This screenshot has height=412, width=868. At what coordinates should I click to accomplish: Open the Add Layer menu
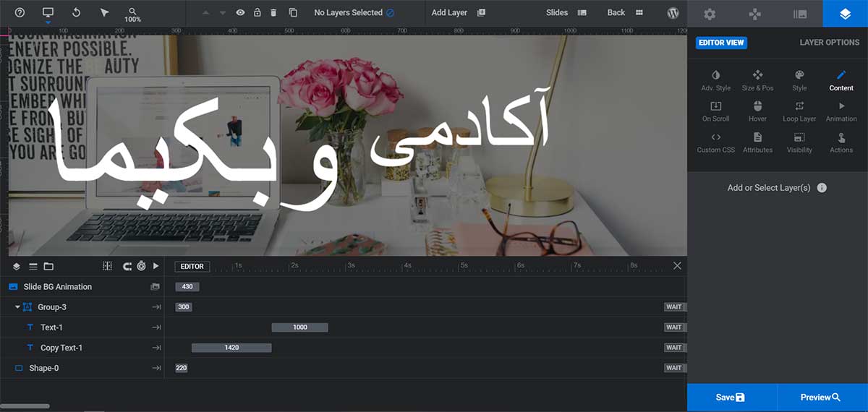pyautogui.click(x=459, y=13)
